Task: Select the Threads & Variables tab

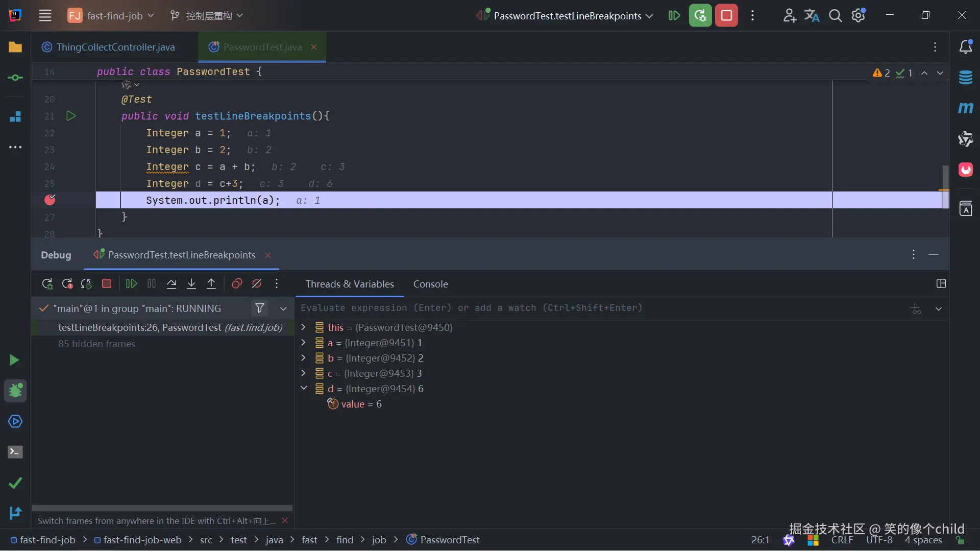Action: [x=350, y=284]
